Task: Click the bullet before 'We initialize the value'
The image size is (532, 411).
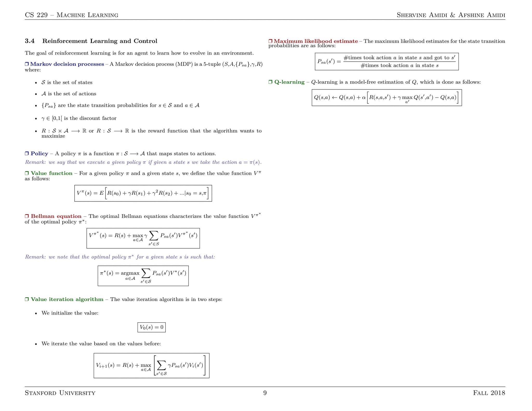Action: point(36,313)
